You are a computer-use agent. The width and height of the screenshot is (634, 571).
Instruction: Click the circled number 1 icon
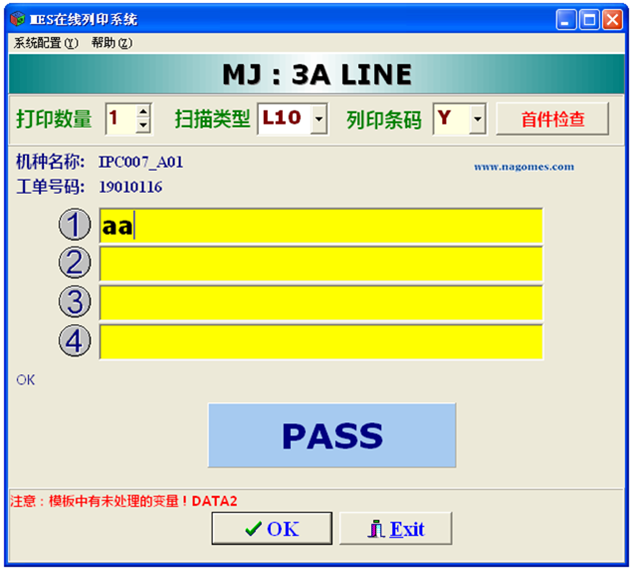74,225
